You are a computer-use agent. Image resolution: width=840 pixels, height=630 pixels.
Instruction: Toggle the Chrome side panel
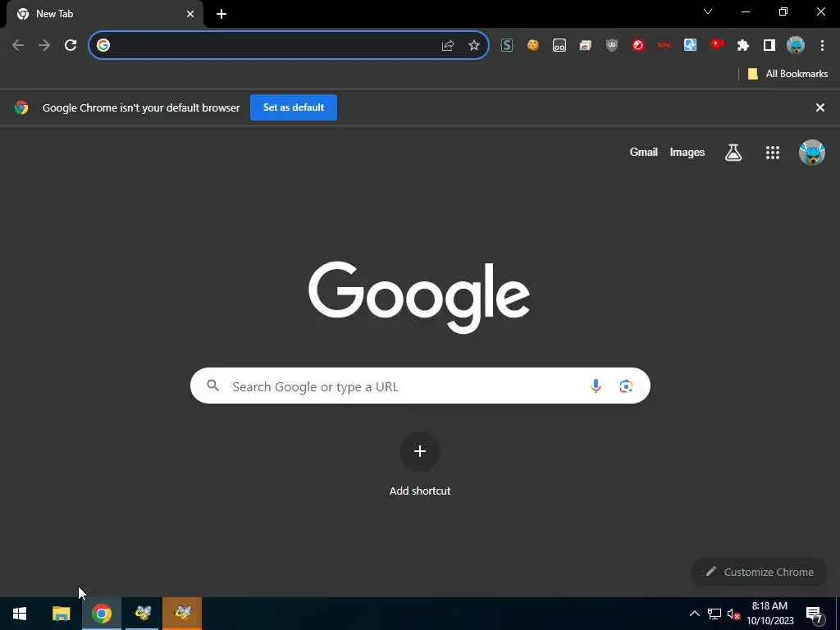click(769, 46)
